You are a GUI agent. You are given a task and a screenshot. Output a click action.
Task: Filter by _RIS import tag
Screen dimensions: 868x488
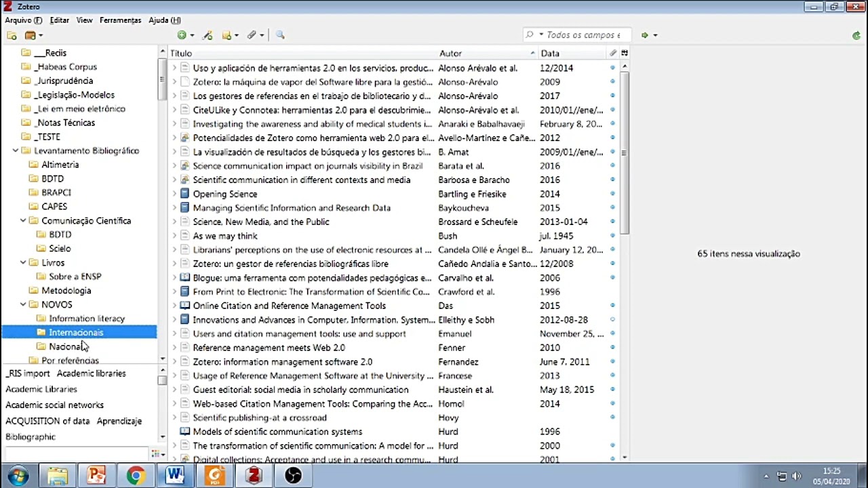(28, 373)
